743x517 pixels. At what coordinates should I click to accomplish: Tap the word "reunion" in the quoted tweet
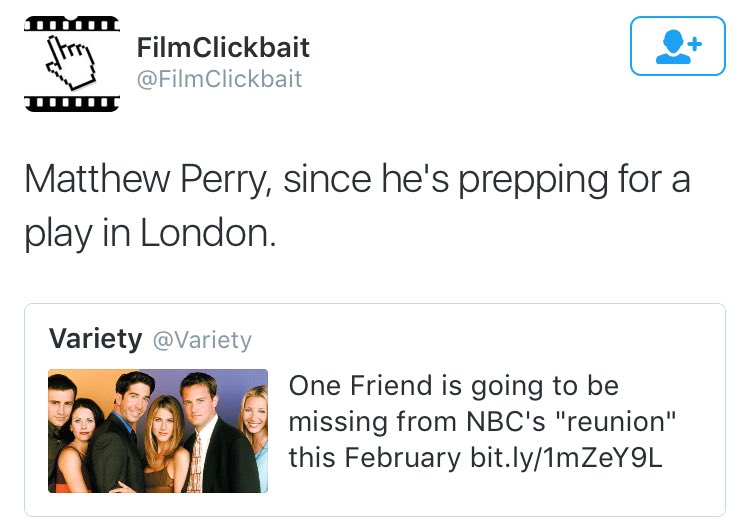point(616,421)
